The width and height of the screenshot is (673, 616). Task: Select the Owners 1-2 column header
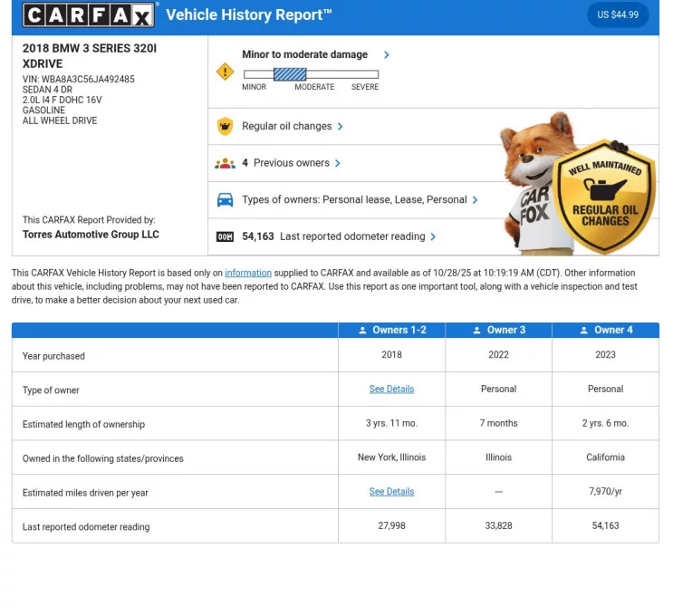[x=391, y=331]
